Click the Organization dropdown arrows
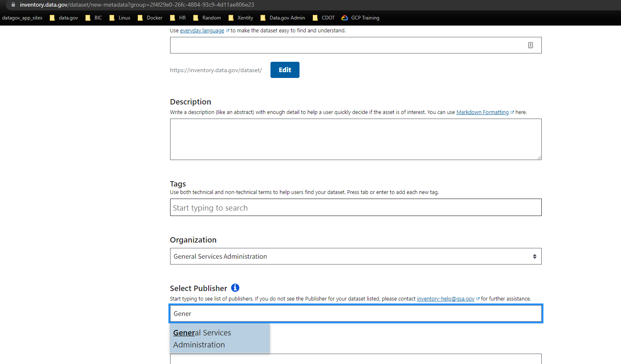The image size is (621, 364). pyautogui.click(x=534, y=256)
